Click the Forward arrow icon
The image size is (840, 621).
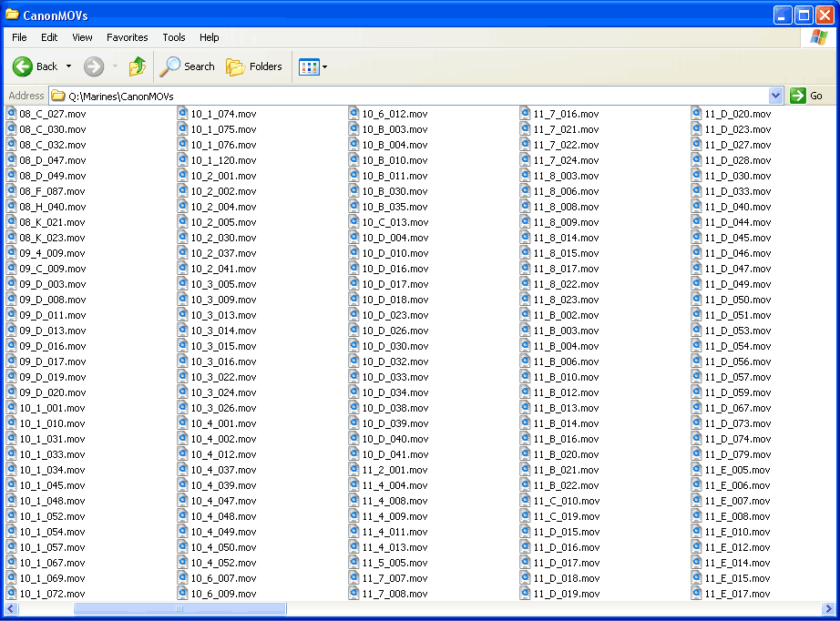click(94, 66)
